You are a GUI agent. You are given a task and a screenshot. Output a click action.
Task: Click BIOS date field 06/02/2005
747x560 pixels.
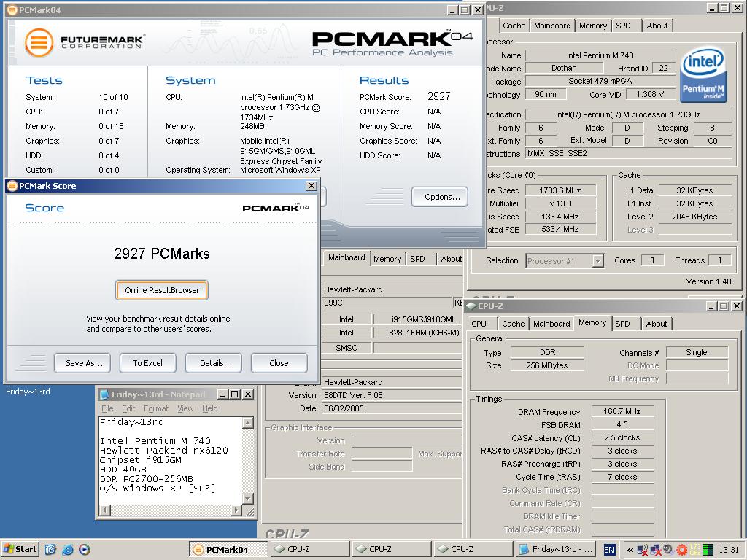[x=392, y=408]
